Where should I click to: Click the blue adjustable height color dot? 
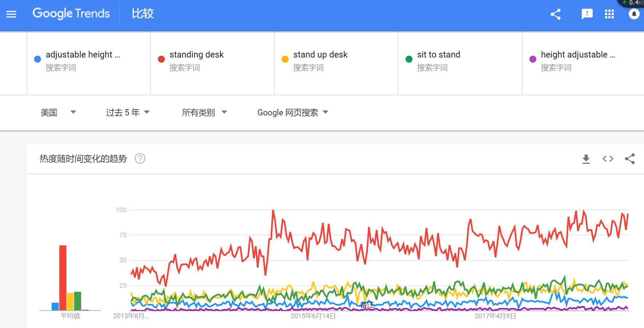pyautogui.click(x=37, y=59)
